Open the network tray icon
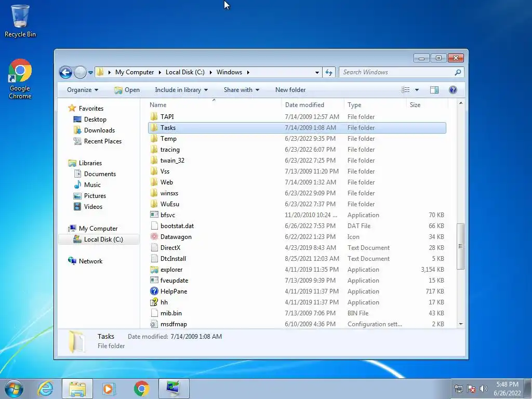Viewport: 532px width, 399px height. [459, 389]
